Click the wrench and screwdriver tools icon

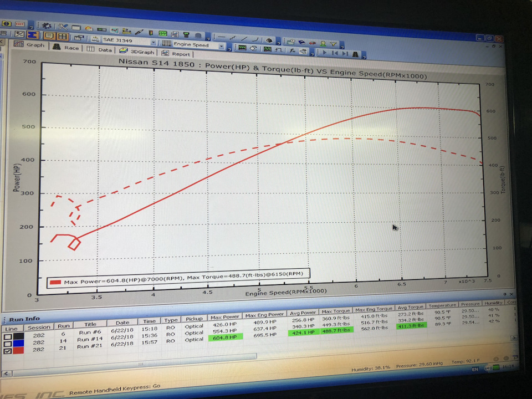click(63, 27)
